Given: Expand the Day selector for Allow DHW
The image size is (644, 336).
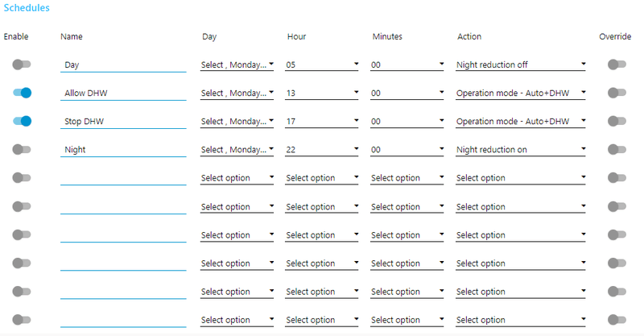Looking at the screenshot, I should point(237,93).
